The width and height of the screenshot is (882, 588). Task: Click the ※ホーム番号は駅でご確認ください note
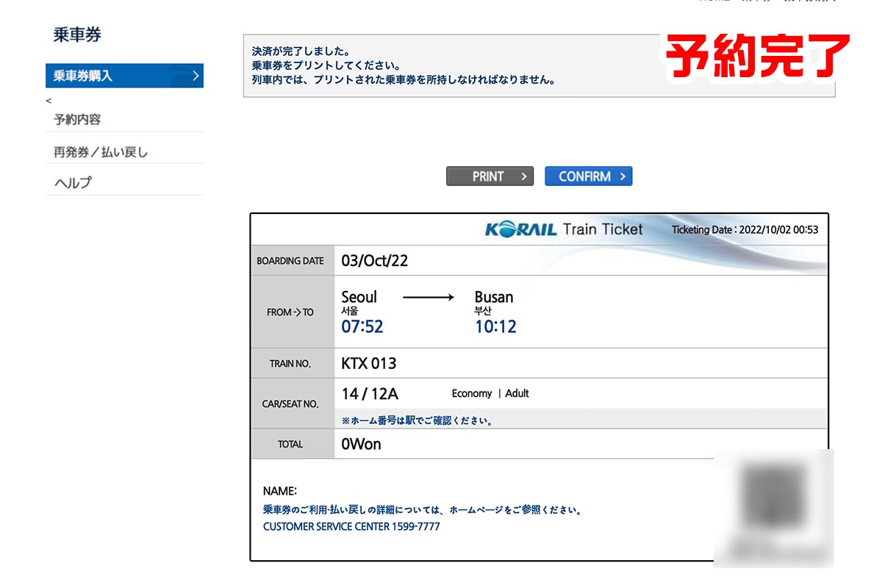417,421
